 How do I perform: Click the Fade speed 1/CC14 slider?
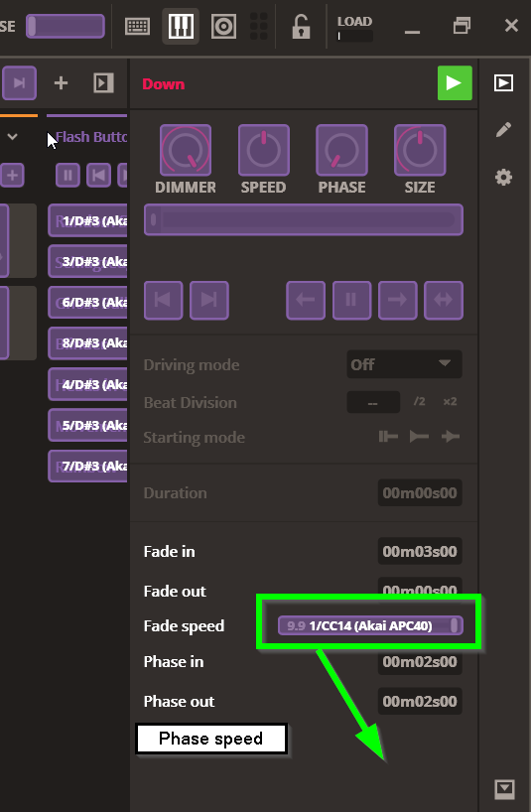tap(370, 625)
